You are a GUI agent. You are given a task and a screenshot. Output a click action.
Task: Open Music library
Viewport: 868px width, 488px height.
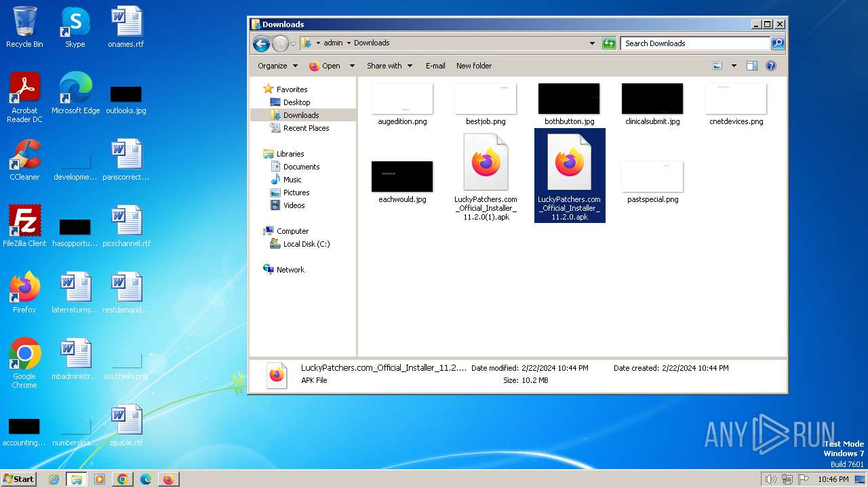coord(292,180)
